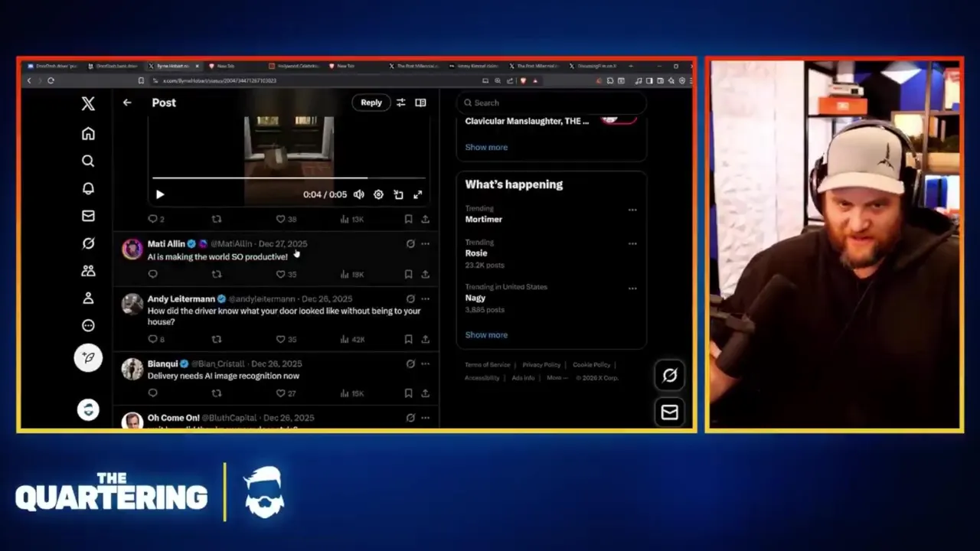Expand the video to fullscreen

click(418, 194)
